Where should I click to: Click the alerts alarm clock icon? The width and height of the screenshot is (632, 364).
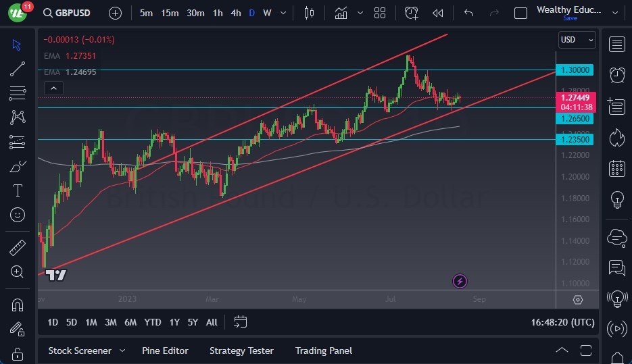click(x=616, y=75)
